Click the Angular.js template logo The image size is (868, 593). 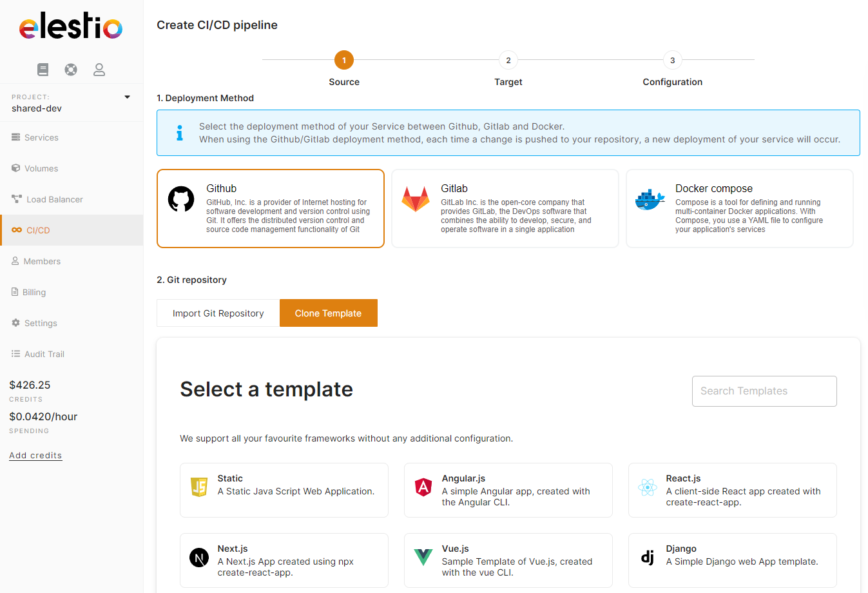click(x=423, y=487)
